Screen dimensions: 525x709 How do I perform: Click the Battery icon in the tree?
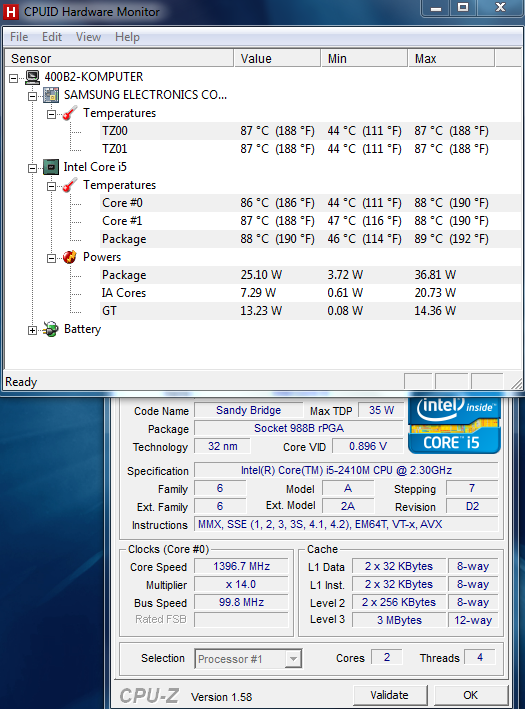point(51,329)
